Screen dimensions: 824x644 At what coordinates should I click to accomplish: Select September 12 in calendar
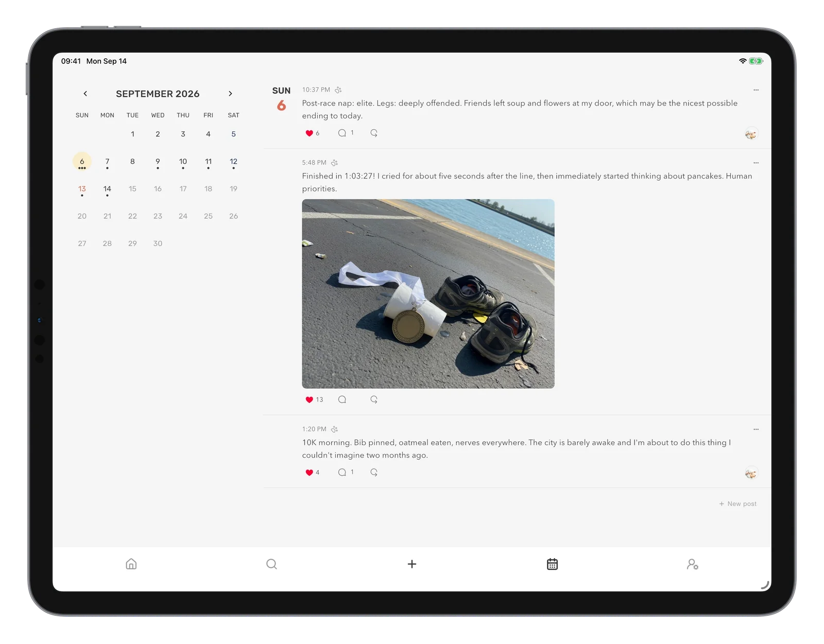[x=233, y=162]
